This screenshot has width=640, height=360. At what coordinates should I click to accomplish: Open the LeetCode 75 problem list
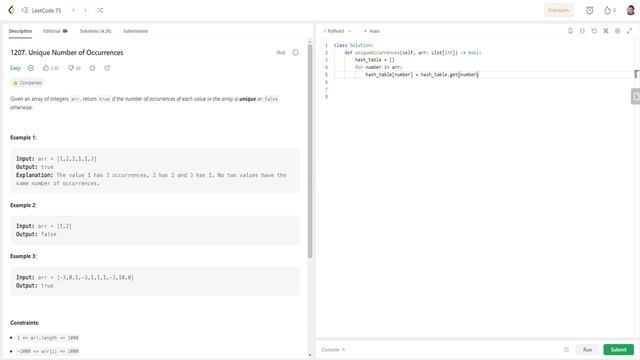pos(42,11)
